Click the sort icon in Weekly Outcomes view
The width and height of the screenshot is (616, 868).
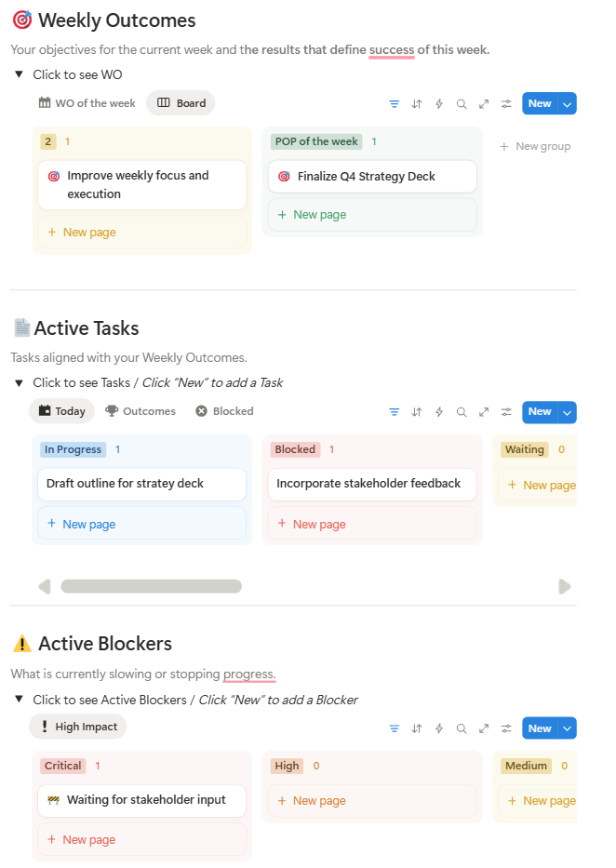coord(416,104)
